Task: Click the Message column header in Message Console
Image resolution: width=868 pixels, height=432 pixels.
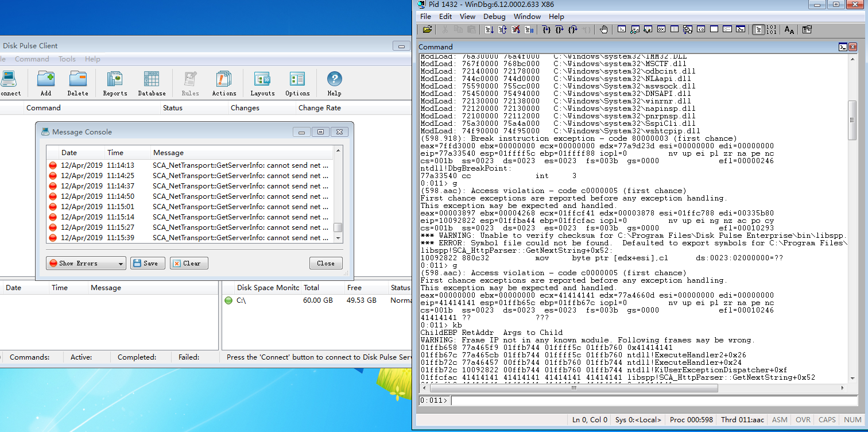Action: (x=242, y=153)
